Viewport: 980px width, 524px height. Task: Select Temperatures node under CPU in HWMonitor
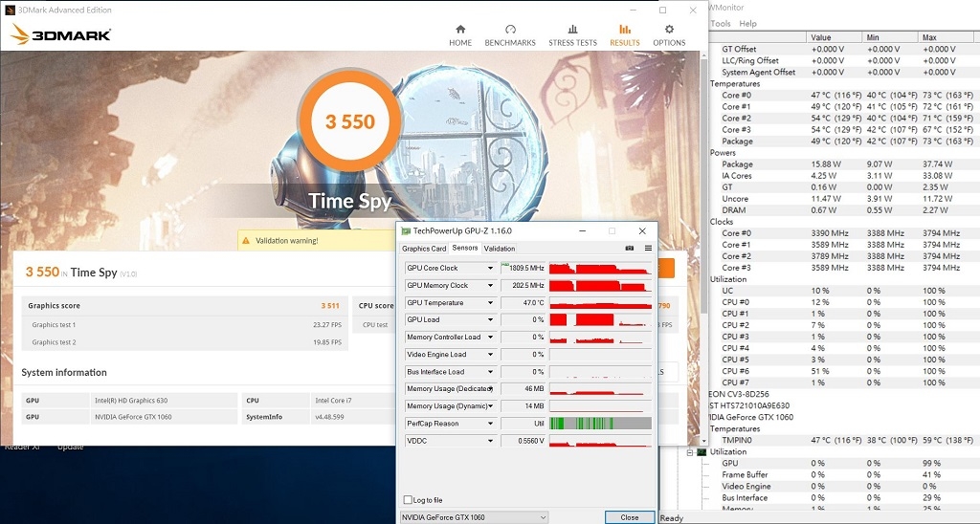(735, 84)
